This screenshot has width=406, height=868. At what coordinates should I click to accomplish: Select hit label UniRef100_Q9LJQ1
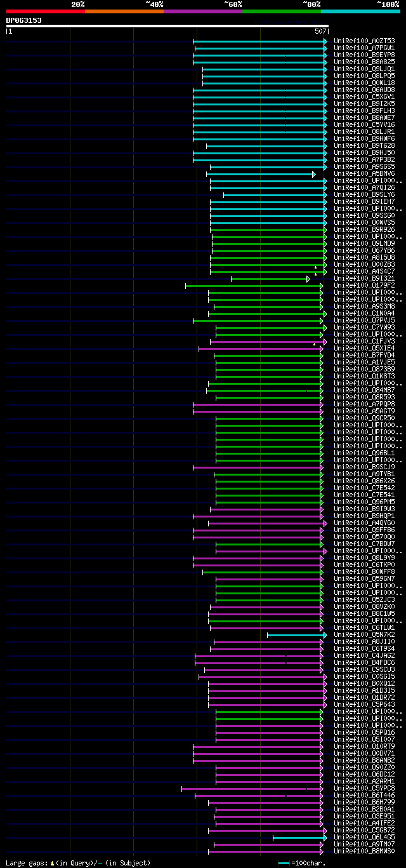tap(364, 69)
